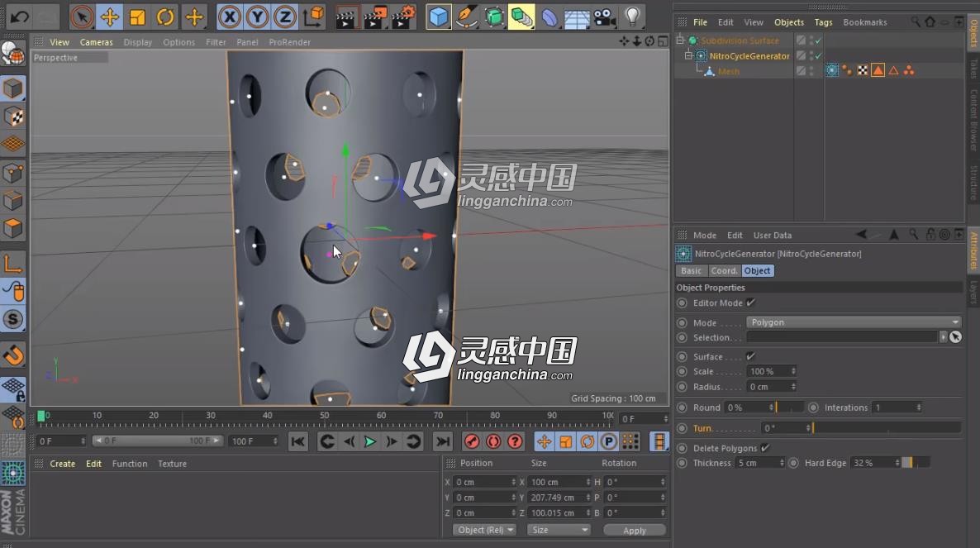Toggle Y axis lock
The height and width of the screenshot is (548, 980).
[x=257, y=17]
